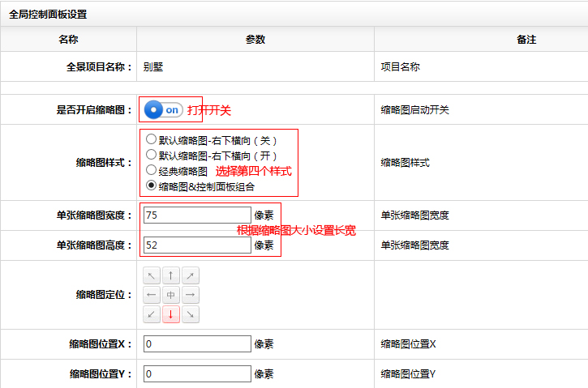Click the 单张缩略图宽度 input field
Screen dimensions: 588x388
(197, 215)
